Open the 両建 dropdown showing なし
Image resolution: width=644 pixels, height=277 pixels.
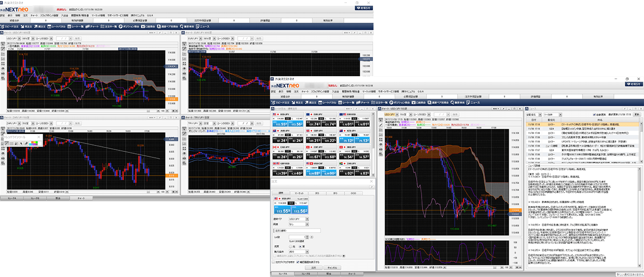299,224
